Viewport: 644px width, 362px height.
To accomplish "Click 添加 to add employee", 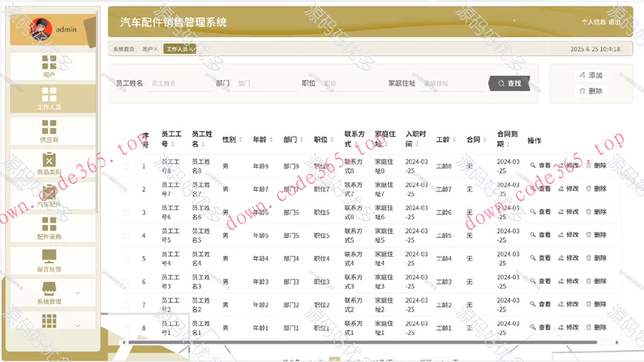I will [591, 75].
